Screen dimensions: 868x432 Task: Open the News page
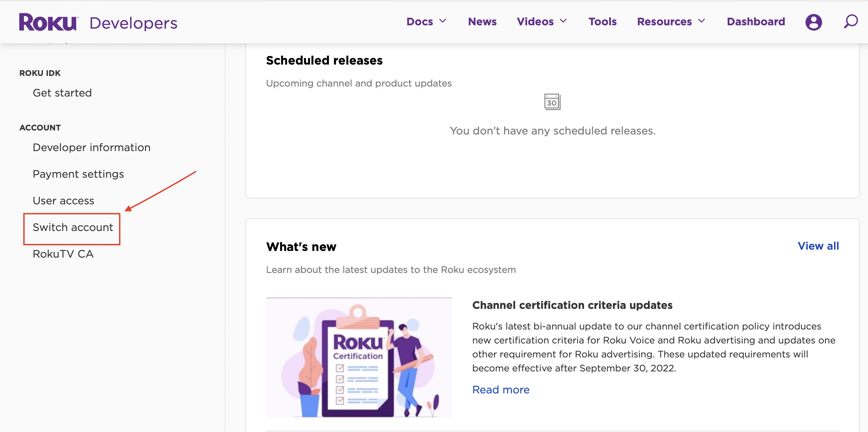point(482,22)
